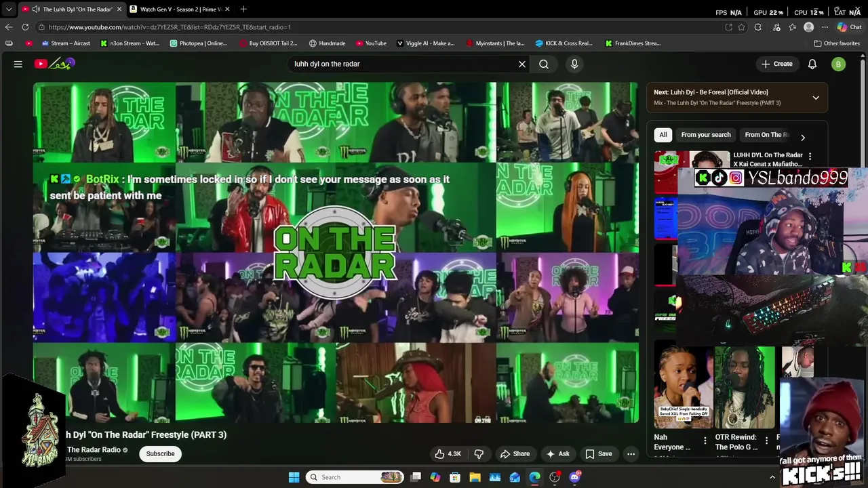Open more actions ellipsis under video

point(631,454)
